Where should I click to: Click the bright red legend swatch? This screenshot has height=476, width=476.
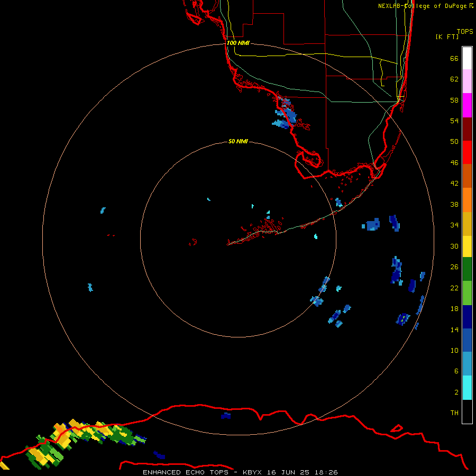point(467,153)
